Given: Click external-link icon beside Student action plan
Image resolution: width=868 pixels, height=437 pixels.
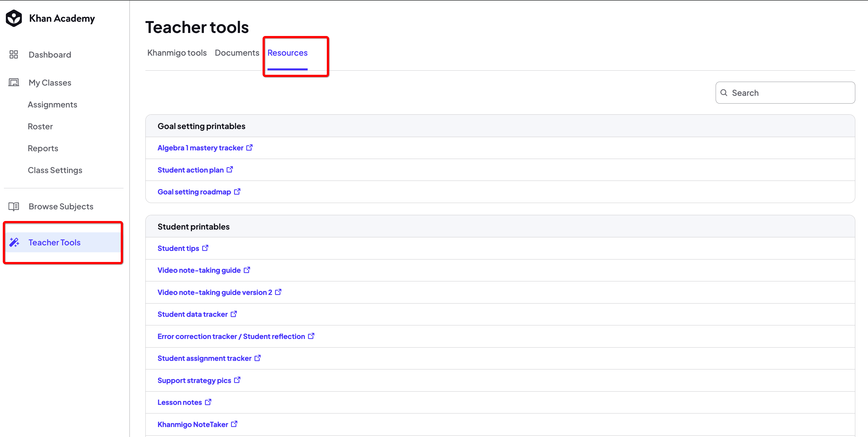Looking at the screenshot, I should (x=230, y=169).
